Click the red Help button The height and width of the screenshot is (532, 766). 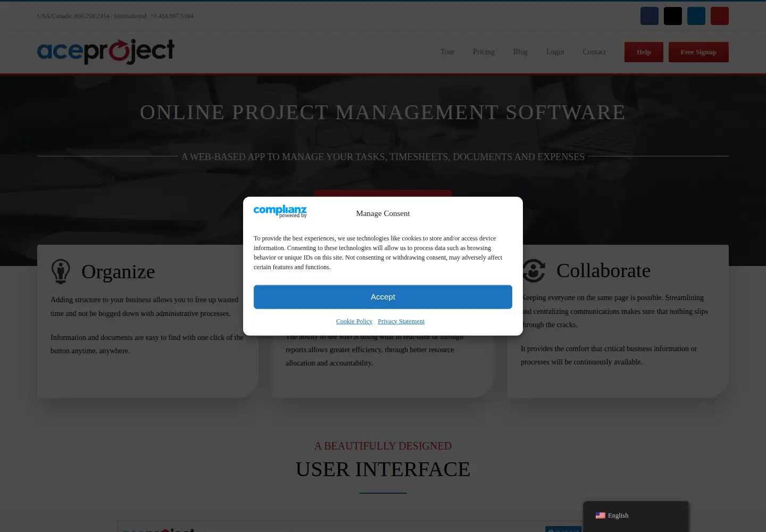pyautogui.click(x=644, y=52)
